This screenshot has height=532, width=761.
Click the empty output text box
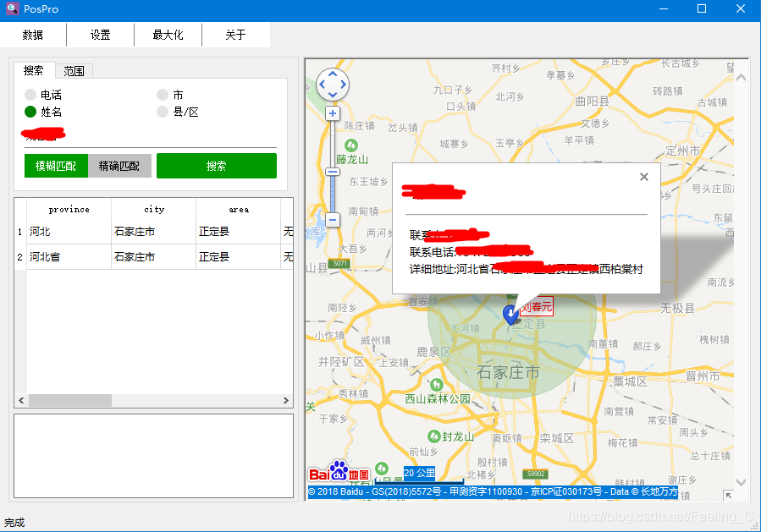pyautogui.click(x=153, y=456)
